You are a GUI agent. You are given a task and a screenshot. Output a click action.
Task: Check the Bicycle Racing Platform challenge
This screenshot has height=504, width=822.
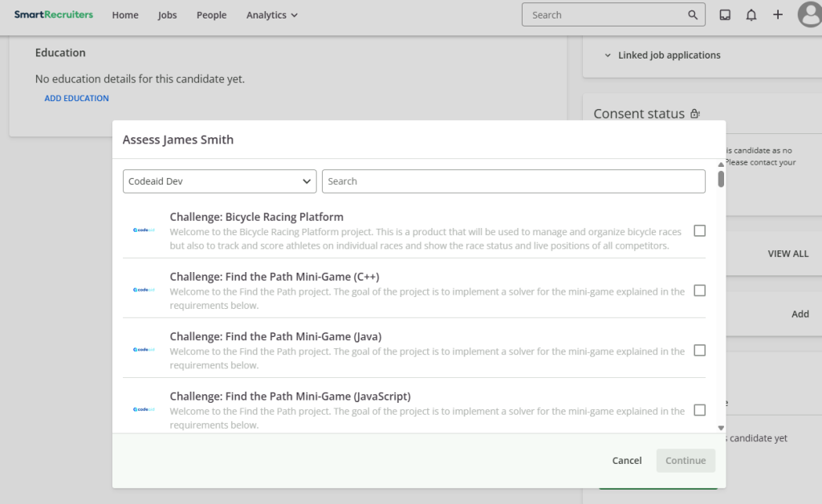pyautogui.click(x=699, y=230)
